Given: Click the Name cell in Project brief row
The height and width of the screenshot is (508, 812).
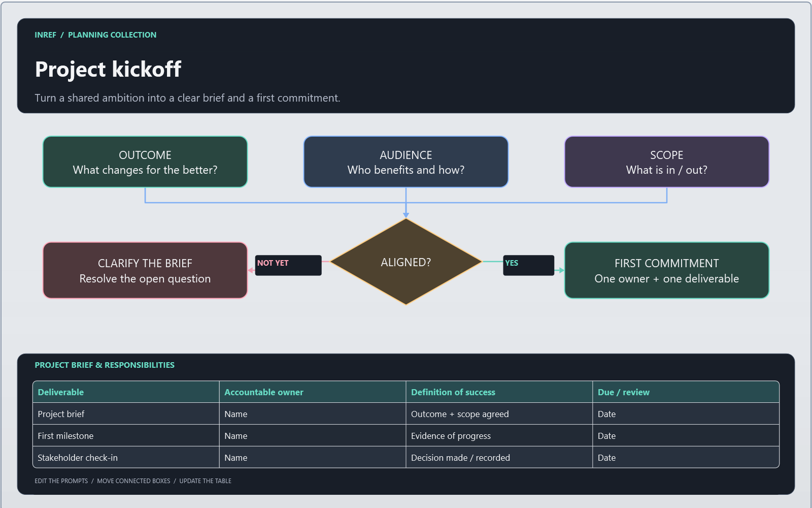Looking at the screenshot, I should tap(313, 414).
